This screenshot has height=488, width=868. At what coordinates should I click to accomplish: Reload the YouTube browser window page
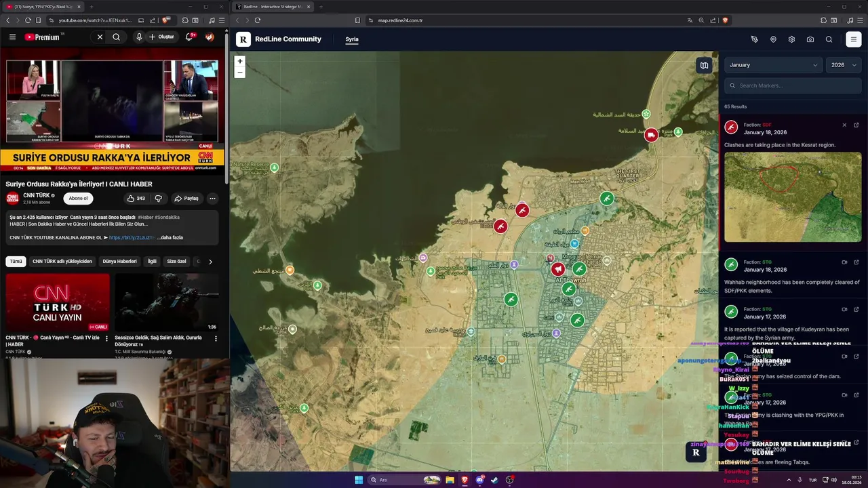(28, 20)
